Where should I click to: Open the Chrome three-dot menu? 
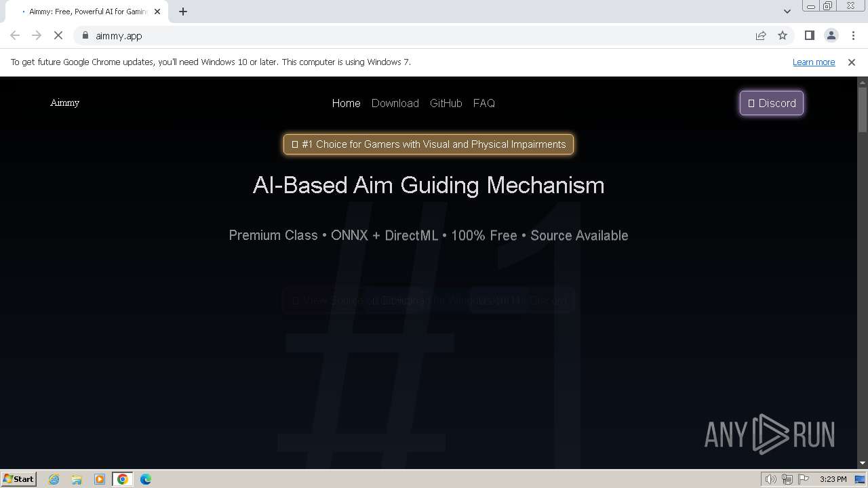tap(853, 35)
